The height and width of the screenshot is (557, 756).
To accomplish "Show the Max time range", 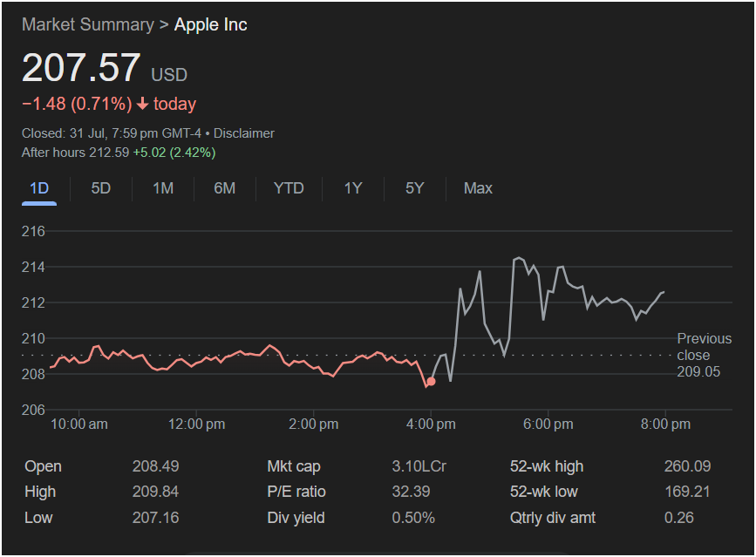I will tap(478, 188).
